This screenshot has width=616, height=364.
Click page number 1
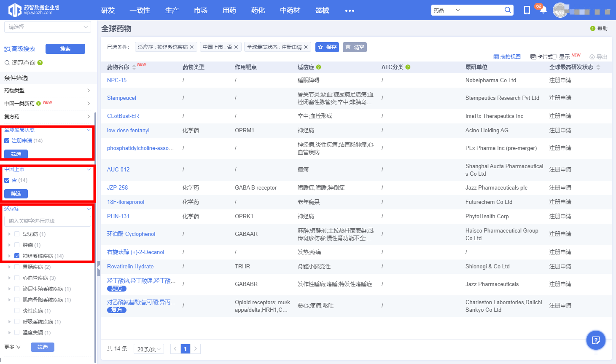tap(185, 349)
